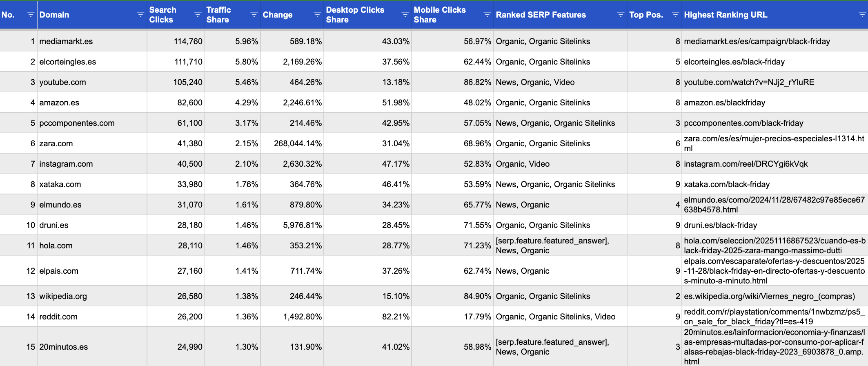Expand the Top Pos. filter dropdown

pyautogui.click(x=675, y=15)
